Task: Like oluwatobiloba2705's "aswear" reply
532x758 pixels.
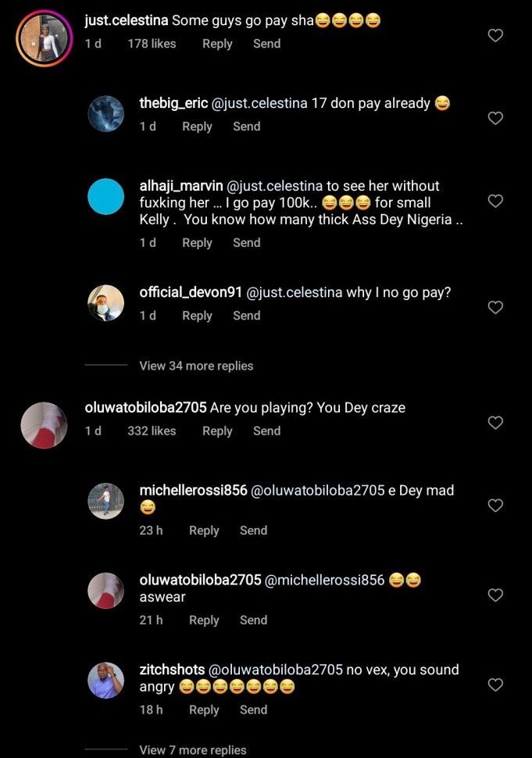Action: click(495, 595)
